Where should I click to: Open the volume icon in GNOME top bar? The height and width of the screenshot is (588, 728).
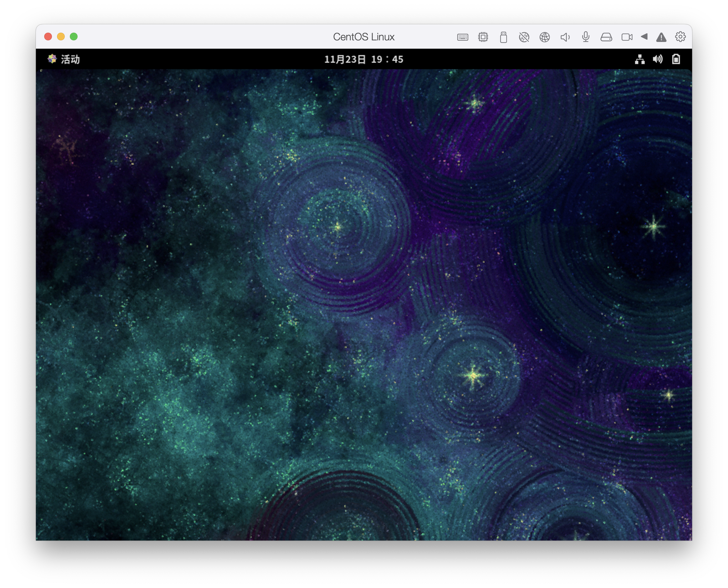pos(658,59)
